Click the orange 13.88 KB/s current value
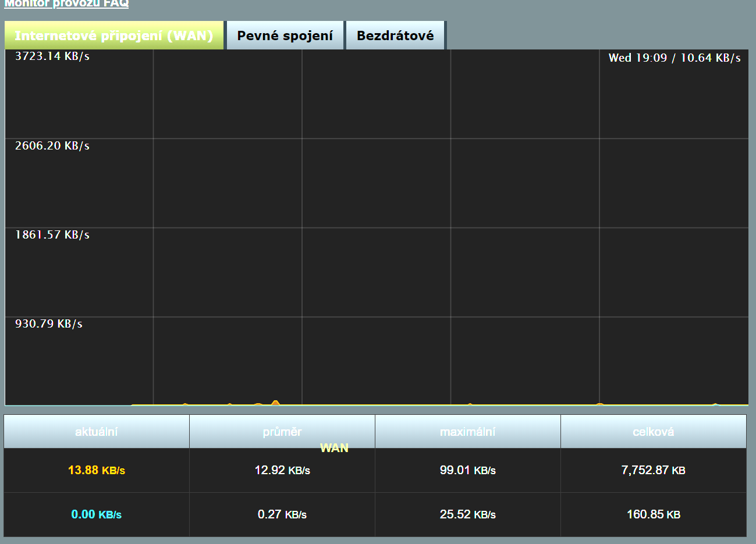 tap(97, 470)
